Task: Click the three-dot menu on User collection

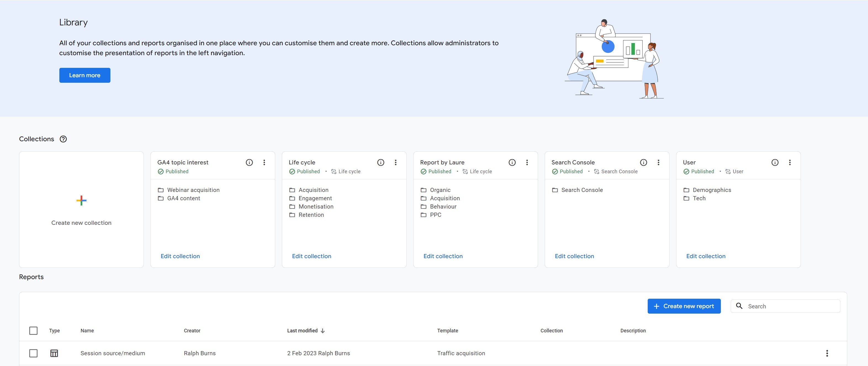Action: [x=790, y=162]
